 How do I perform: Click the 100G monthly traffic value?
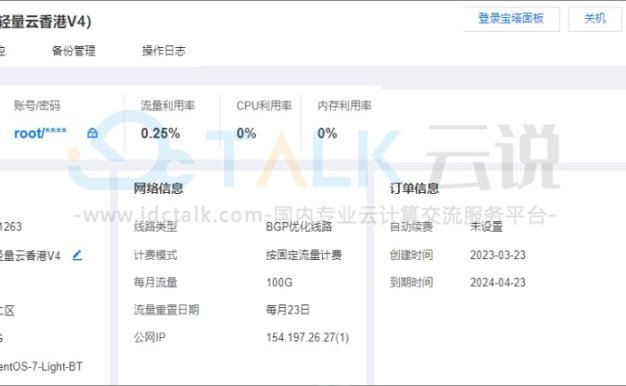tap(279, 283)
